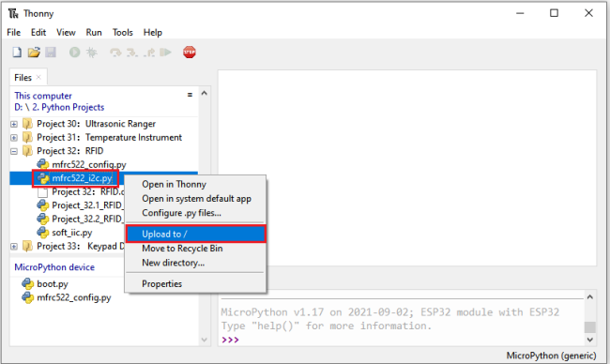Click the Project 32: RFID folder icon
This screenshot has width=610, height=364.
[27, 151]
